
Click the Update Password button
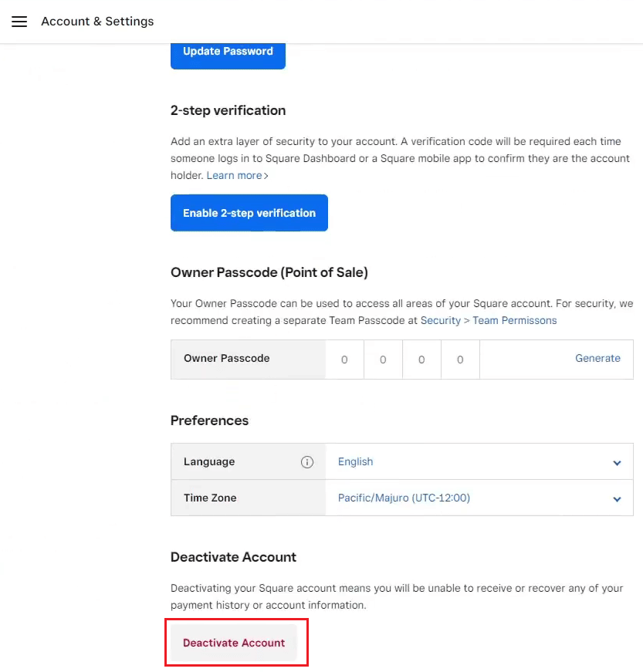pyautogui.click(x=228, y=55)
